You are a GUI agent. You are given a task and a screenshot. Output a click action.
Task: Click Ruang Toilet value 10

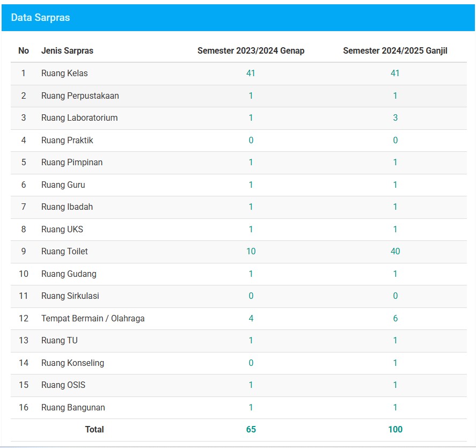coord(251,252)
